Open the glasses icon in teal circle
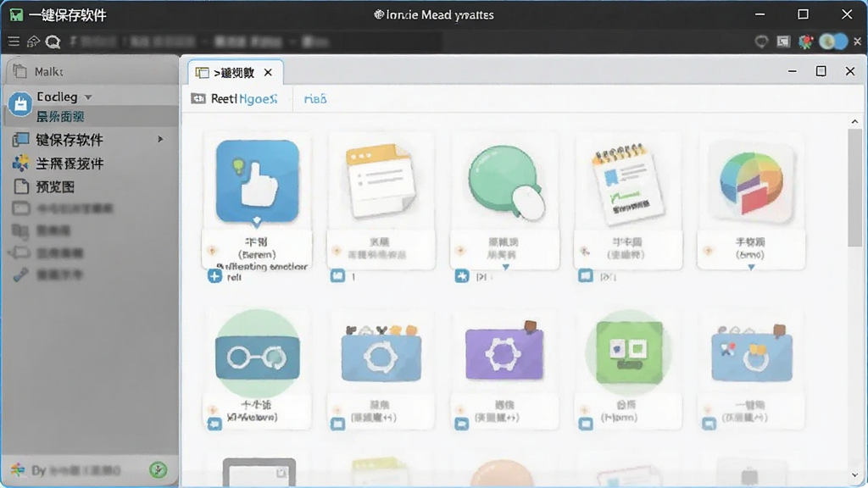 coord(258,353)
